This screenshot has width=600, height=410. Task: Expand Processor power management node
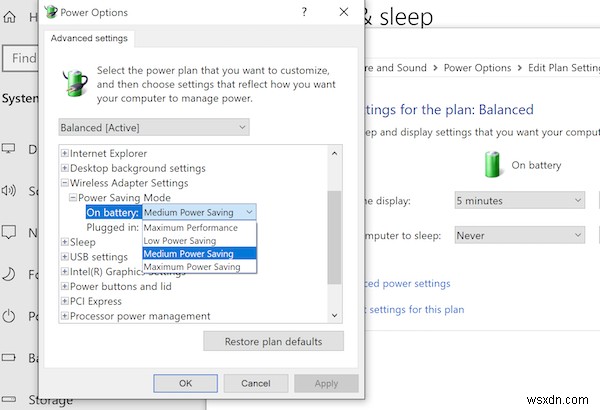65,316
